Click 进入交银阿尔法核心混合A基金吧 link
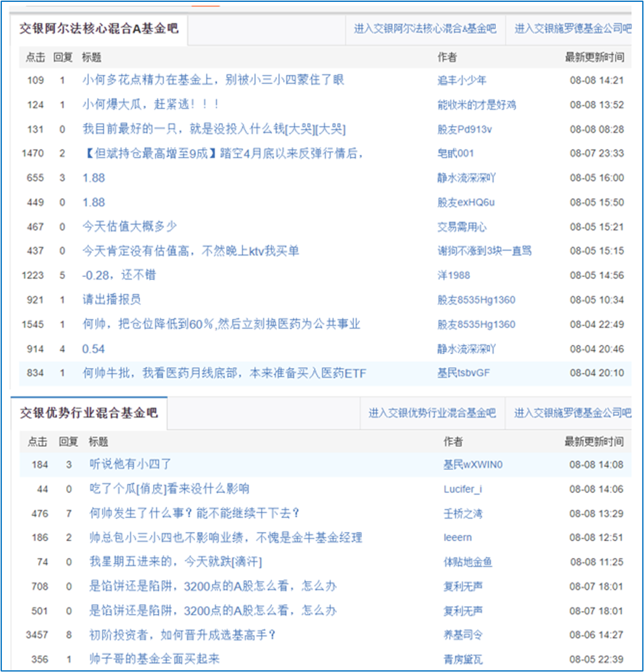The height and width of the screenshot is (672, 644). 425,29
